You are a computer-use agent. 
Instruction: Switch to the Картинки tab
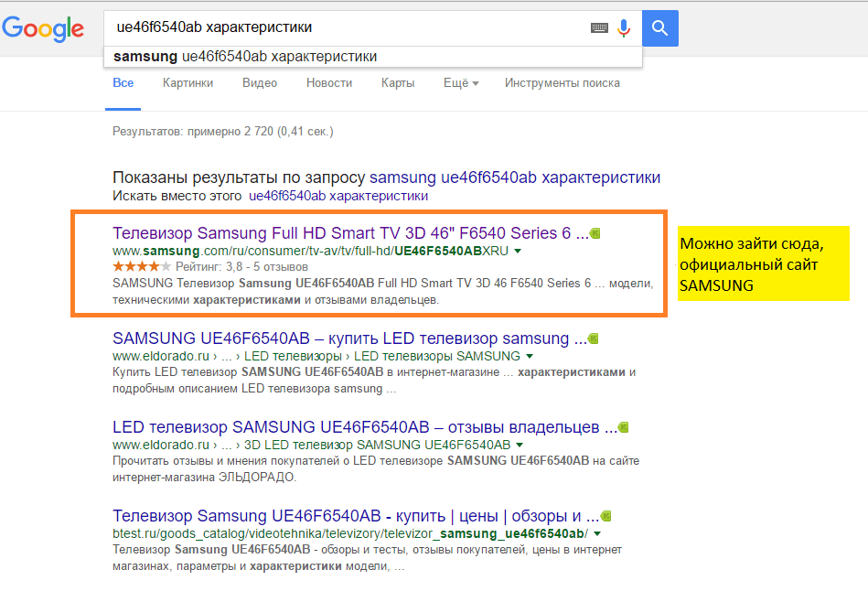(x=188, y=83)
